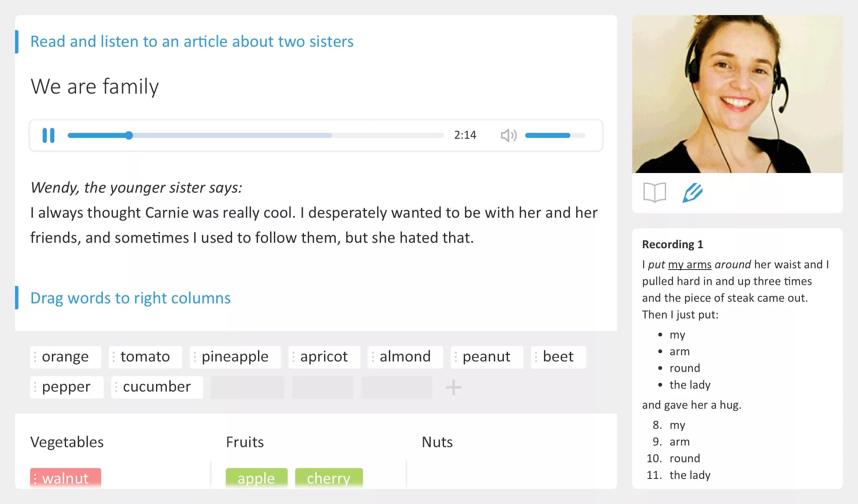Drag peanut word to Nuts column
Image resolution: width=858 pixels, height=504 pixels.
(x=486, y=356)
